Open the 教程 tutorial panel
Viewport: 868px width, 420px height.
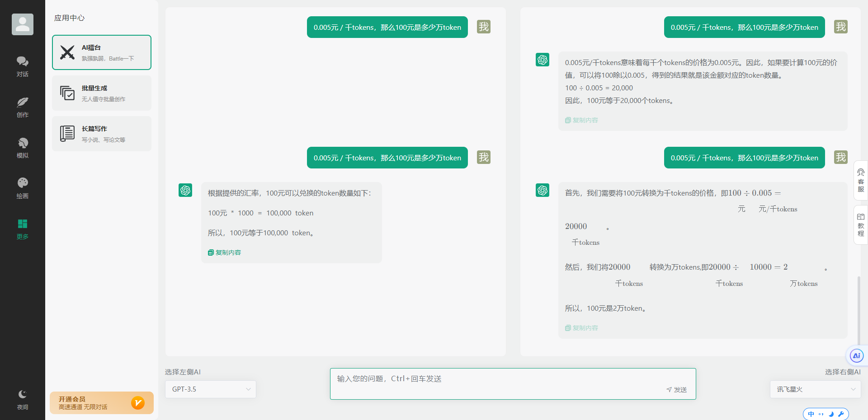(860, 224)
